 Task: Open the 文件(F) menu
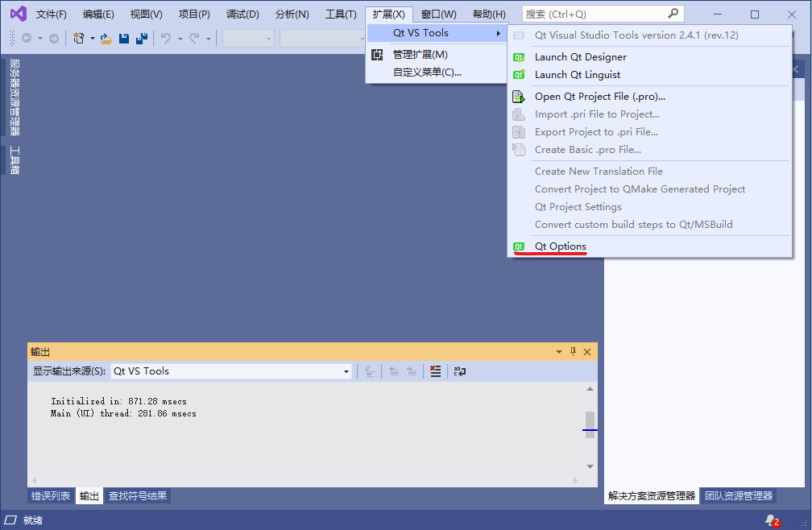[52, 14]
